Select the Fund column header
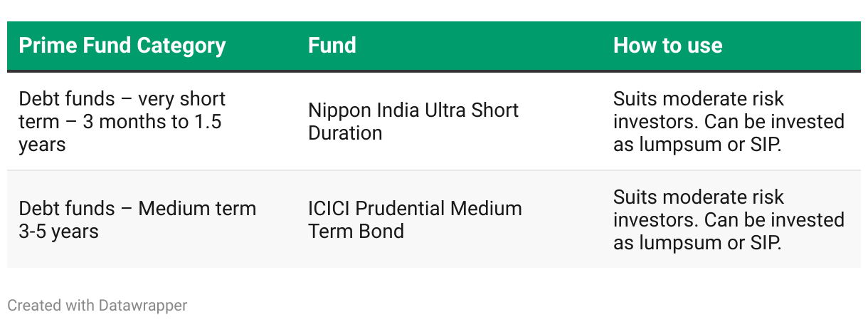The height and width of the screenshot is (322, 868). tap(332, 46)
